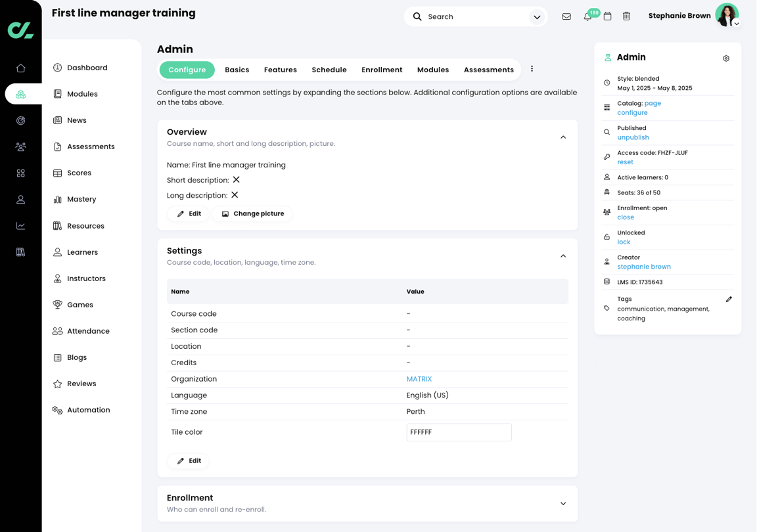This screenshot has height=532, width=757.
Task: Open Scores in the course sidebar
Action: [x=72, y=173]
